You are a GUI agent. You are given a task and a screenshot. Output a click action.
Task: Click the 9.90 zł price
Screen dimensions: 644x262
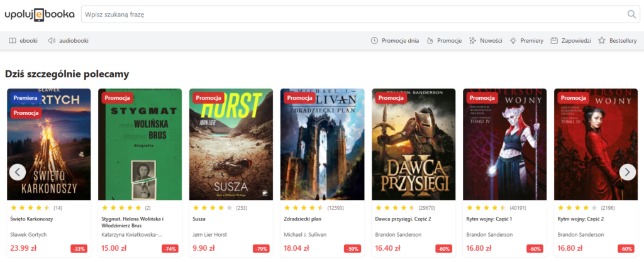pyautogui.click(x=204, y=248)
